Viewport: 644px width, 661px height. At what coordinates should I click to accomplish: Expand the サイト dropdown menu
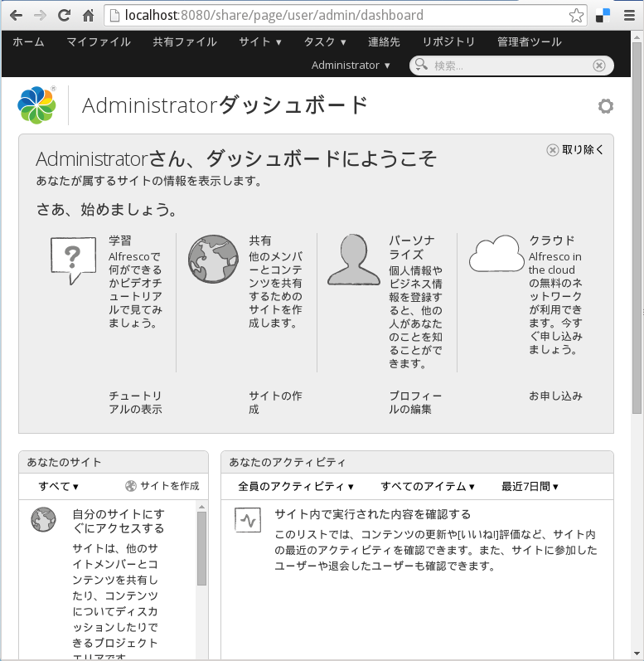tap(260, 41)
